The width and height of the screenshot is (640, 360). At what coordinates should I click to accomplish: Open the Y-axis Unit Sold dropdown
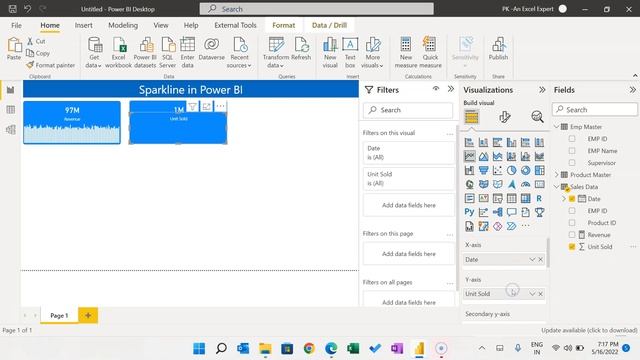click(x=532, y=294)
